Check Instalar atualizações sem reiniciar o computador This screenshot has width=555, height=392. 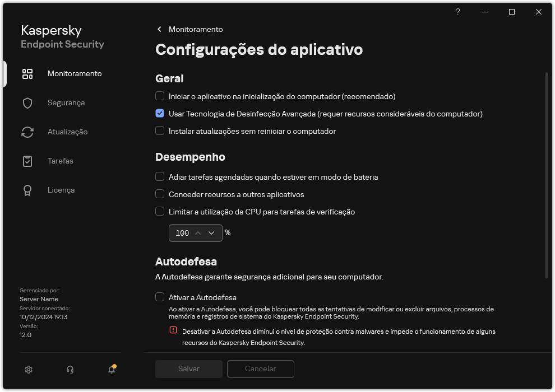pyautogui.click(x=159, y=131)
